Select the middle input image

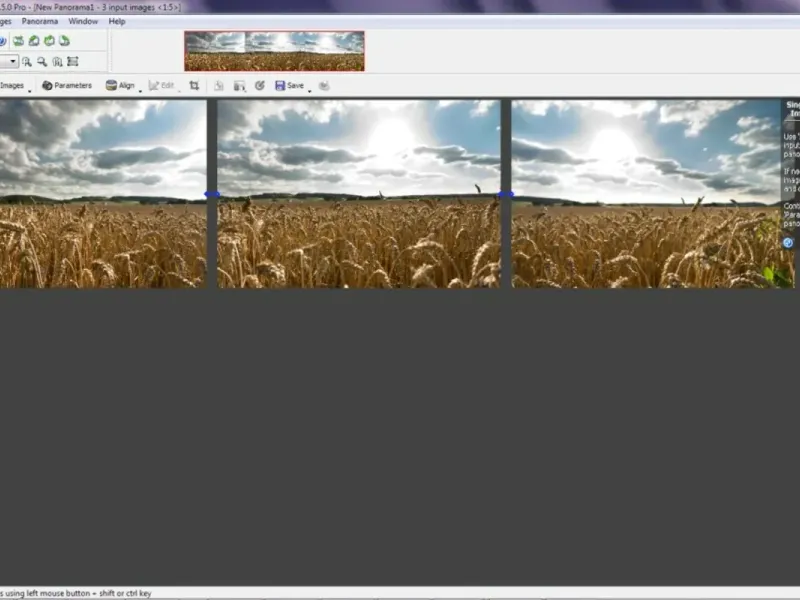(359, 194)
